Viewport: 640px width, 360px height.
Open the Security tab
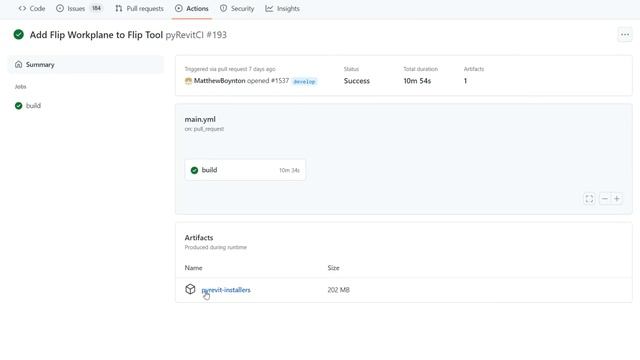[237, 8]
